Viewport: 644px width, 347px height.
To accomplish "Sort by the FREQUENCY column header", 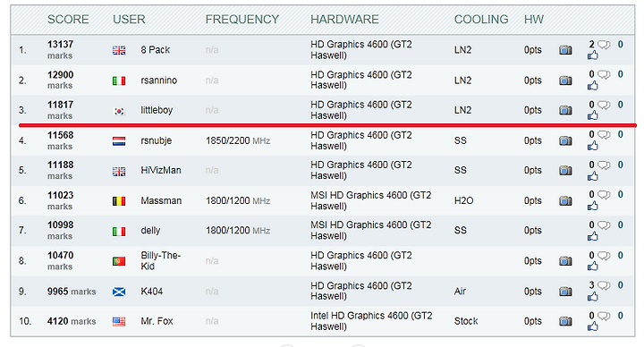I will point(241,20).
